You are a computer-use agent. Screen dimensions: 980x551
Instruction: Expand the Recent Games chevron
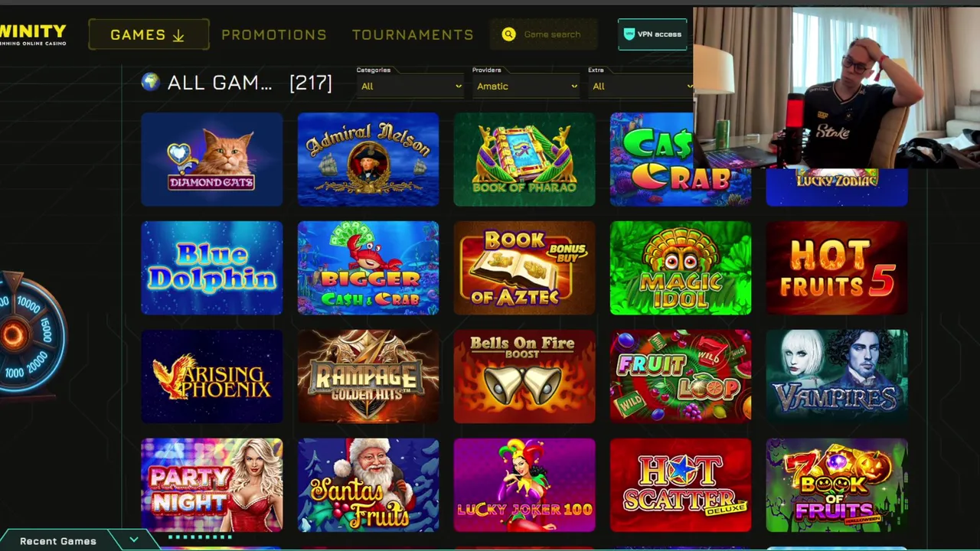pos(134,540)
